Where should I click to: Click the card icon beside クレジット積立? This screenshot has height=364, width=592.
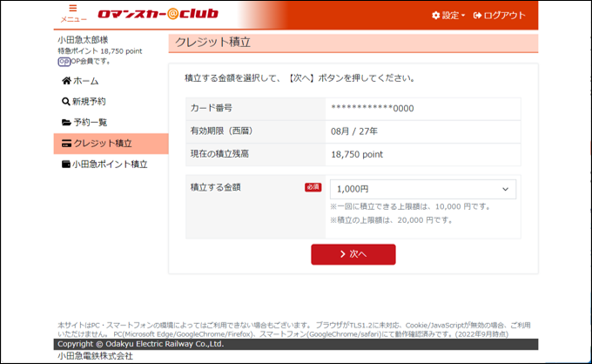[x=66, y=144]
